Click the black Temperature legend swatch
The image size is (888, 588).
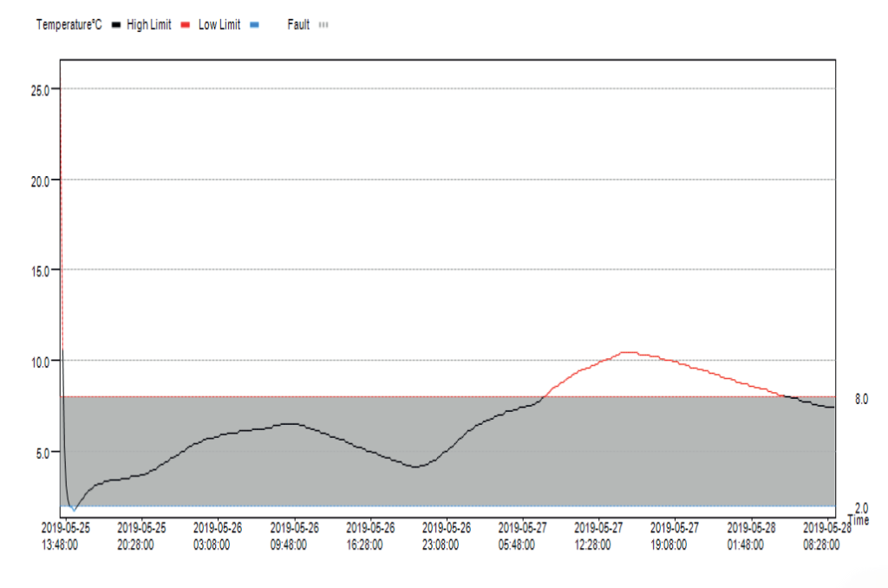pyautogui.click(x=116, y=25)
